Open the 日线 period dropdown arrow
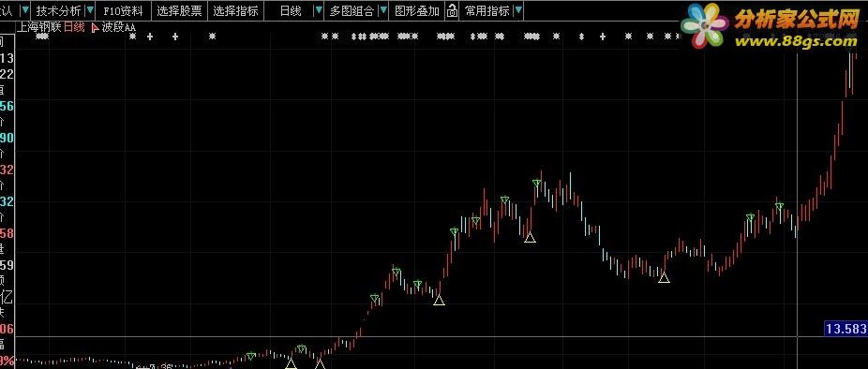Viewport: 868px width, 369px height. tap(319, 10)
